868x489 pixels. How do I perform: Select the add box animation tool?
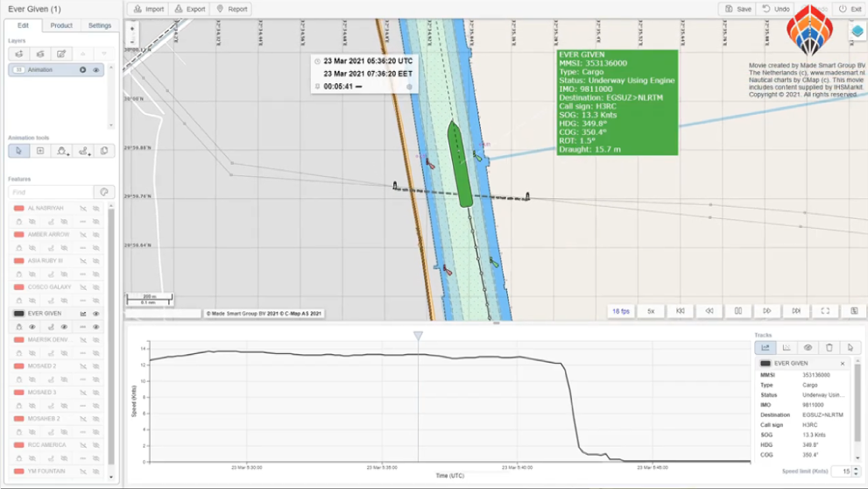point(40,151)
